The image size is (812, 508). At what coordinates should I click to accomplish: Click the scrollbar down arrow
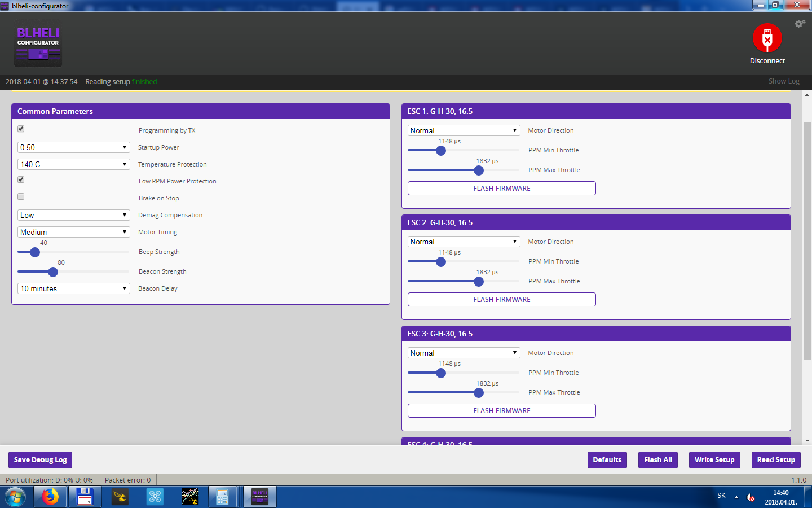point(807,441)
